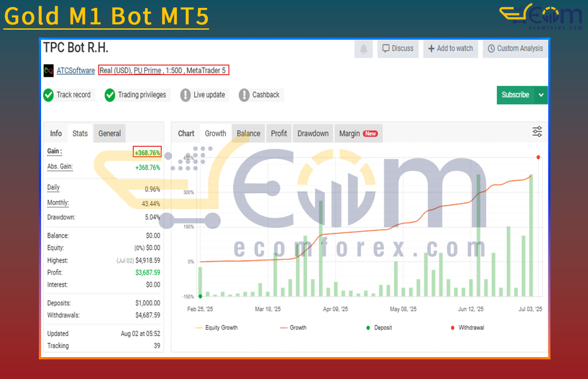Open chart settings sliders icon
588x379 pixels.
point(537,132)
